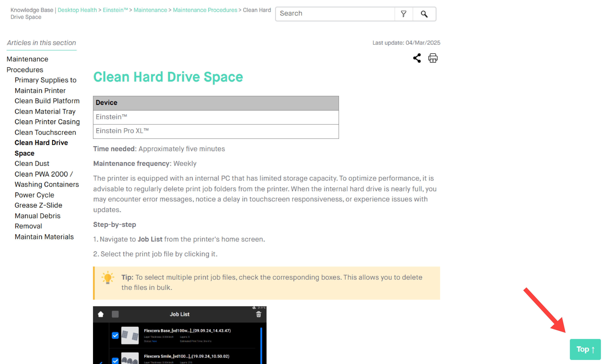Click the gray stop square in Job List header
The image size is (608, 364).
coord(115,314)
